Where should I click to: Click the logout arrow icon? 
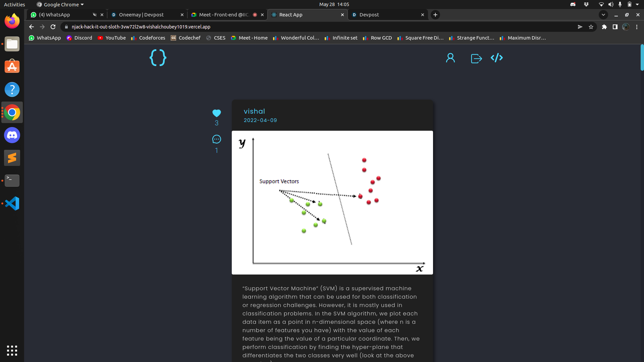coord(476,59)
